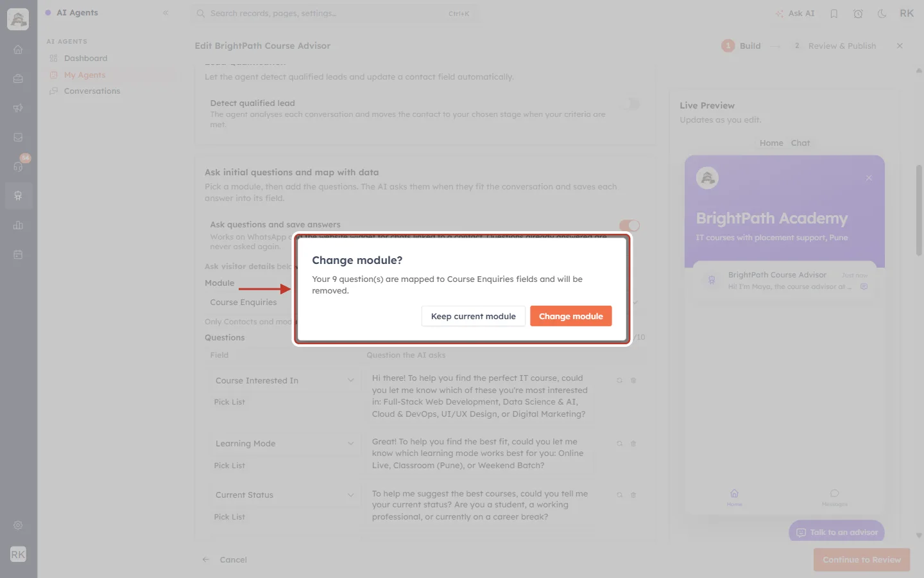Delete the Course Interested In question row
Screen dimensions: 924x578
[x=633, y=380]
